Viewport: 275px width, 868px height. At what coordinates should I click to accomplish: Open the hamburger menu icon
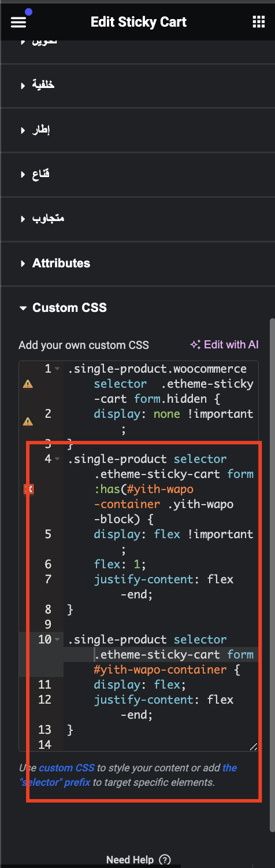(x=18, y=22)
